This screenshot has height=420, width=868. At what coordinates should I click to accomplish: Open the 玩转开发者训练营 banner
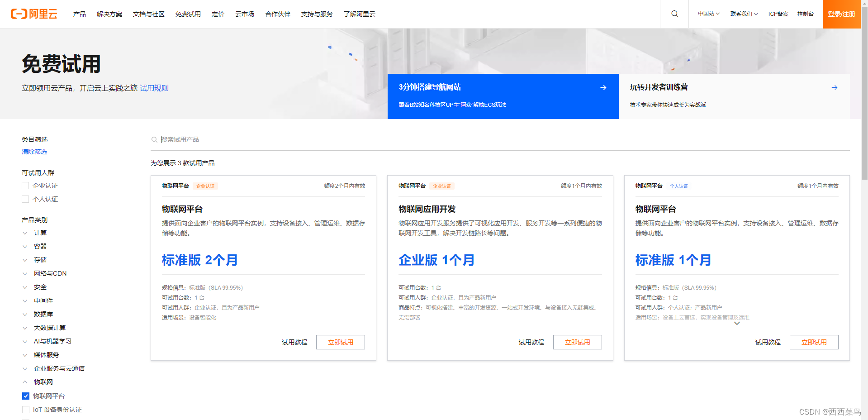point(734,96)
